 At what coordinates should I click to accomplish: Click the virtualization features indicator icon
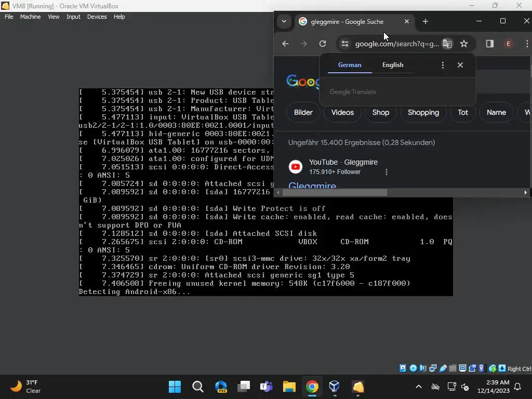(x=482, y=368)
